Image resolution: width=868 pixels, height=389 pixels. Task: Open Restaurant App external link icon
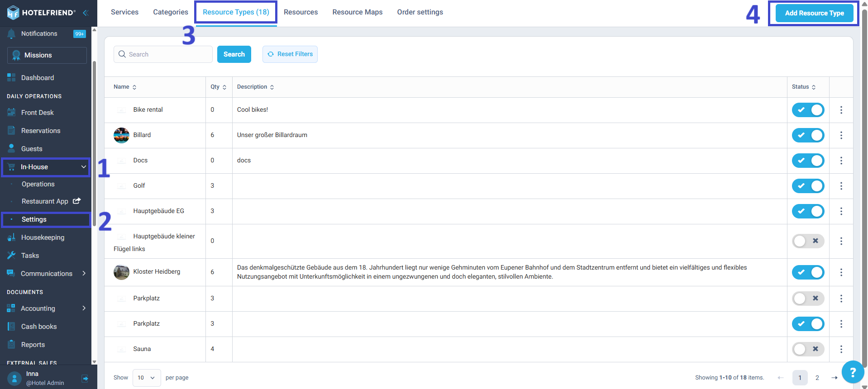pos(77,201)
